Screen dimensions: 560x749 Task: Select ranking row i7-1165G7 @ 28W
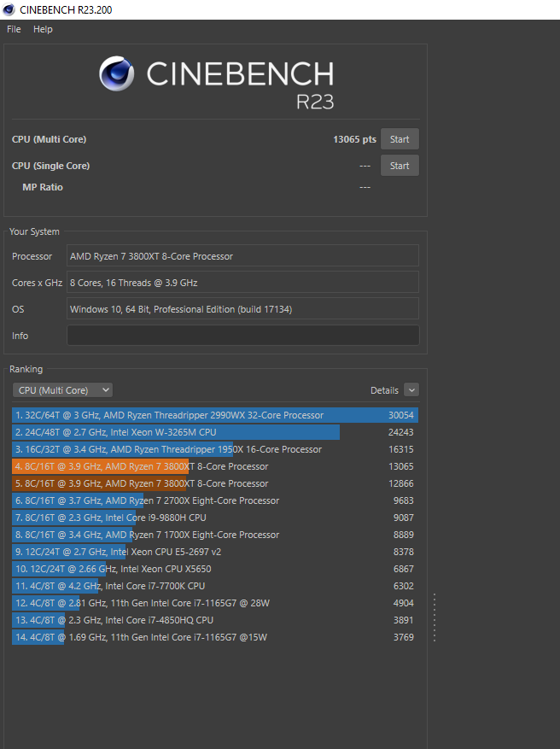tap(215, 603)
